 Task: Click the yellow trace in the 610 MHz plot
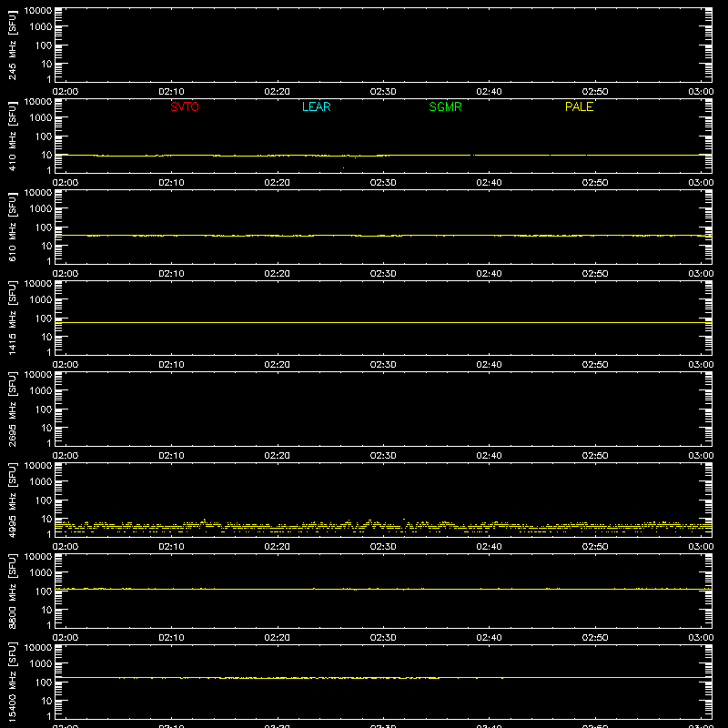[383, 236]
